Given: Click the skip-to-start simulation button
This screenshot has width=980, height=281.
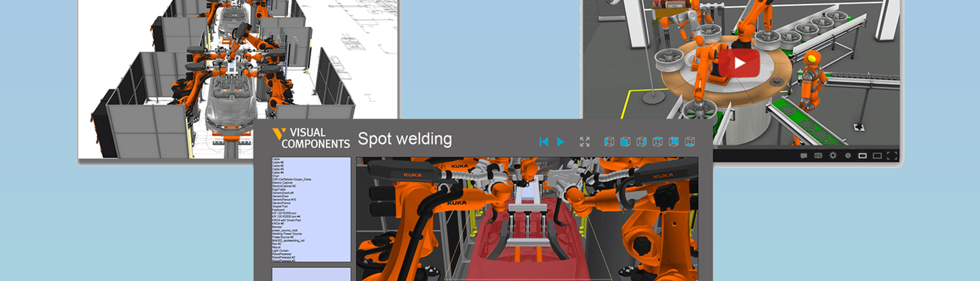Looking at the screenshot, I should coord(544,142).
